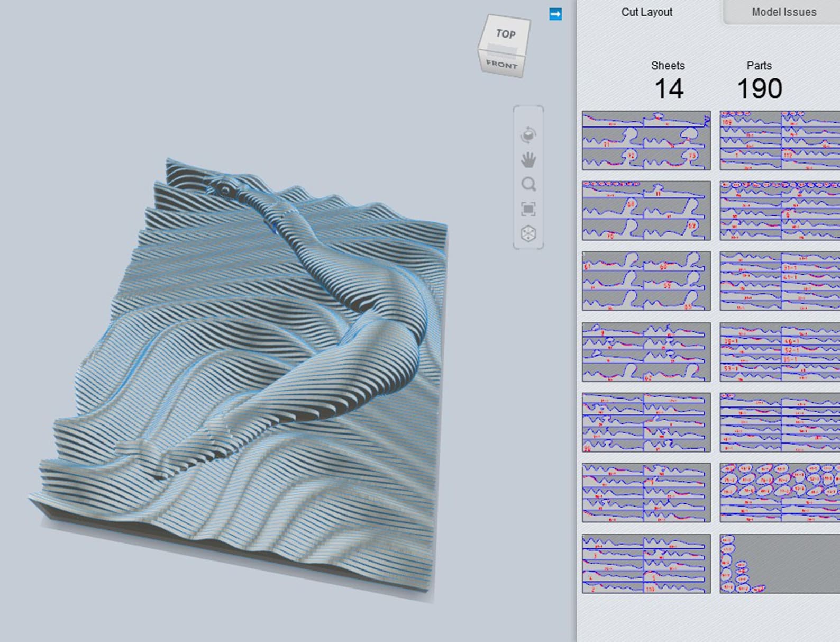
Task: Open first sheet thumbnail with parts 71-73
Action: pyautogui.click(x=646, y=140)
